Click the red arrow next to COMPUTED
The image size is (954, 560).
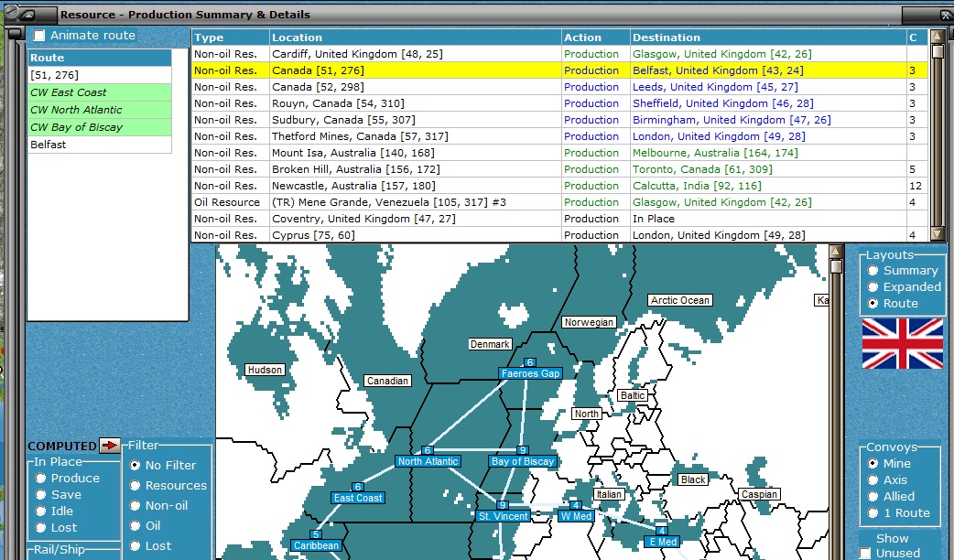pyautogui.click(x=110, y=446)
